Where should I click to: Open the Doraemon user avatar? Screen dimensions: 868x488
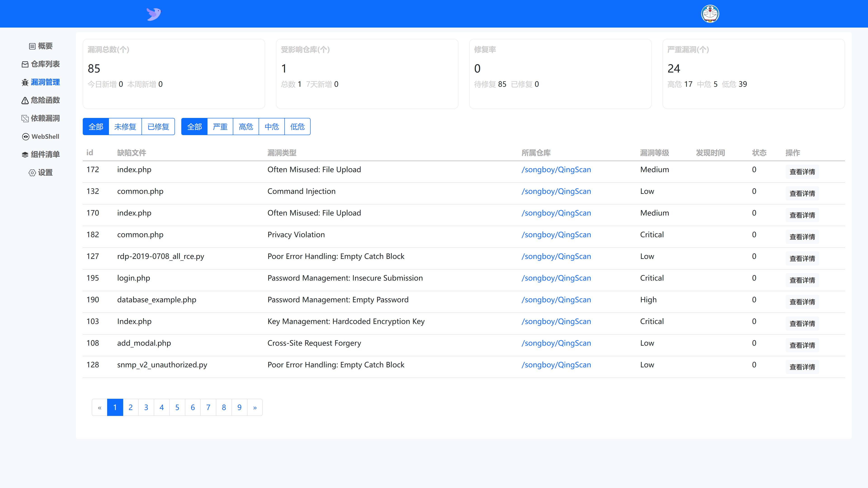(710, 14)
